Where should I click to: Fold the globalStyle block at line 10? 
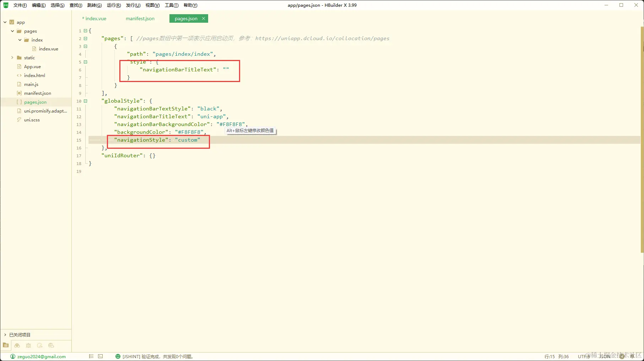point(85,101)
